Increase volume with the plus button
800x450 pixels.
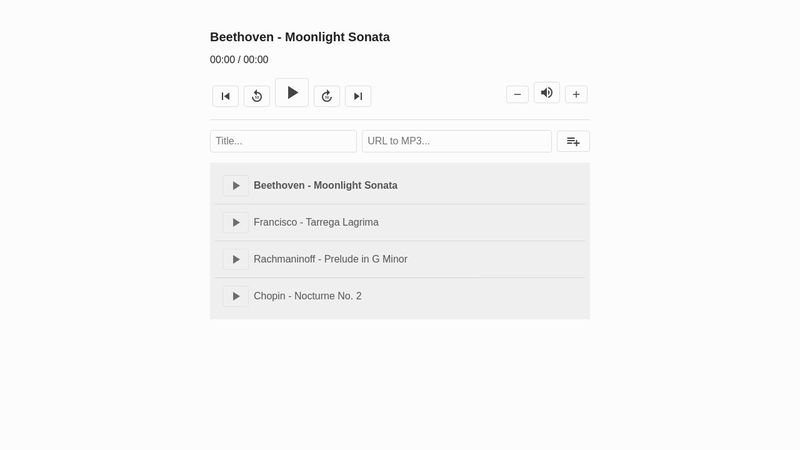(x=576, y=95)
